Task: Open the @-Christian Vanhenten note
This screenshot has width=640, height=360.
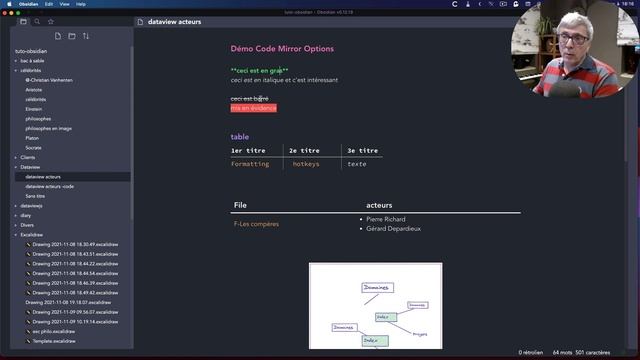Action: point(49,80)
